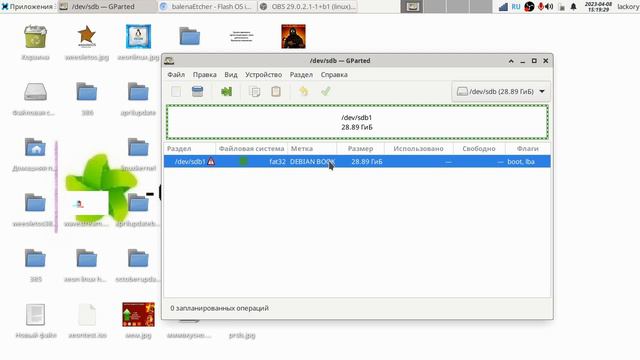This screenshot has width=640, height=360.
Task: Click the /dev/sdb — GParted taskbar button
Action: [107, 7]
